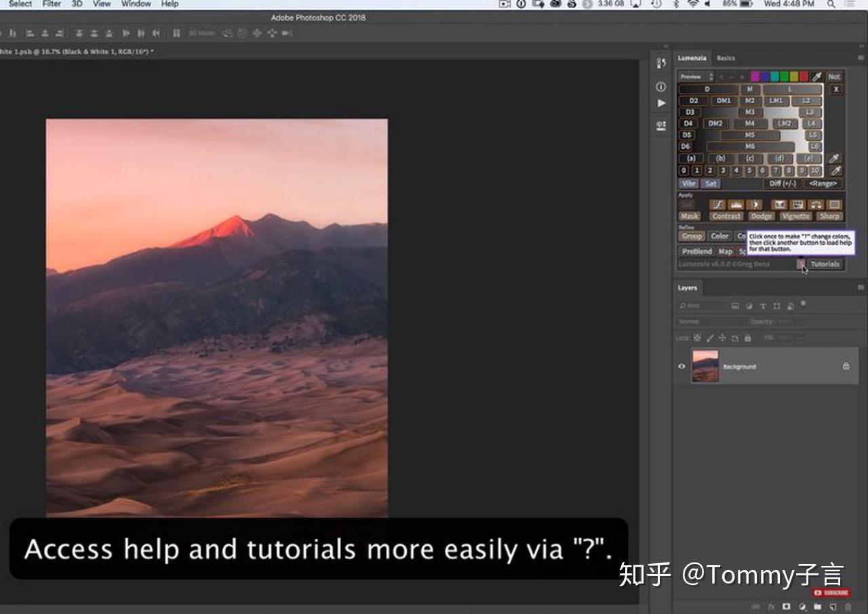Create a new layer icon

[833, 607]
